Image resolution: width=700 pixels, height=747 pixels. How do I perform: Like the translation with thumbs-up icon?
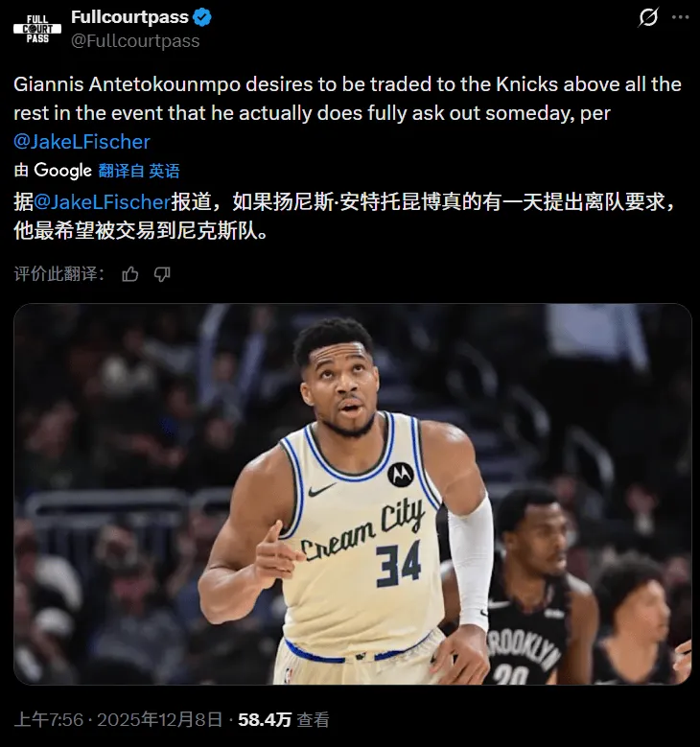click(130, 274)
